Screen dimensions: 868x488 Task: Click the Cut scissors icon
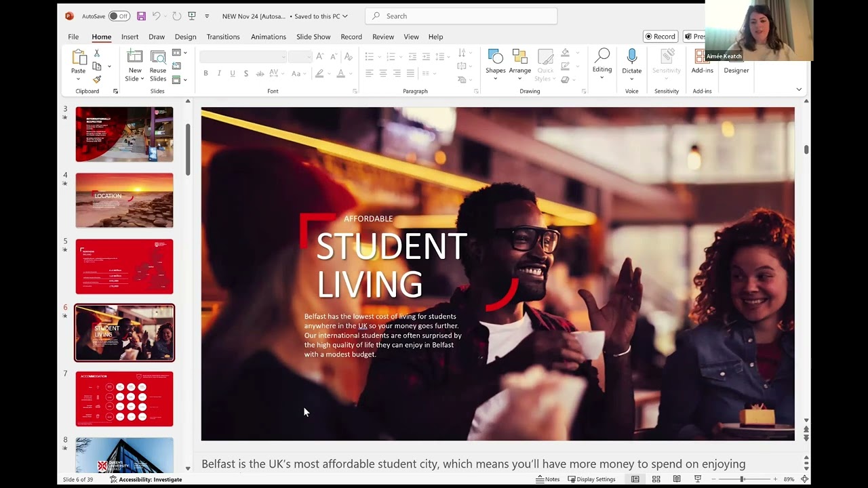click(97, 53)
